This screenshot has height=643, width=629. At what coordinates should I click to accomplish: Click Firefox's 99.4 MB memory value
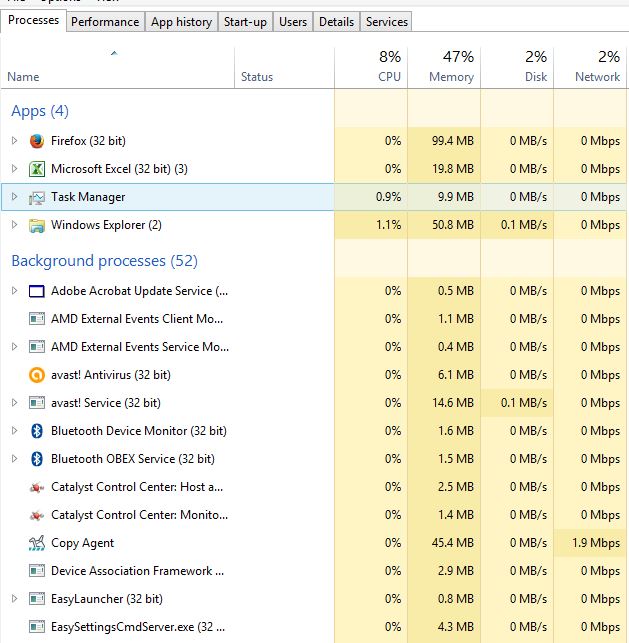453,141
